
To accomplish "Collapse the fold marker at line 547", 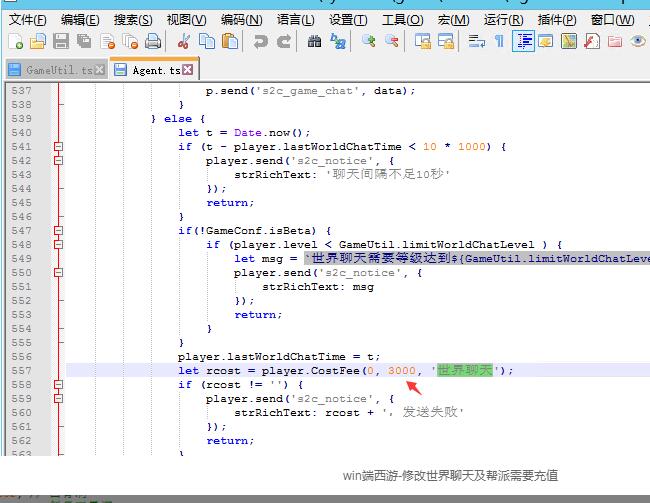I will coord(58,231).
